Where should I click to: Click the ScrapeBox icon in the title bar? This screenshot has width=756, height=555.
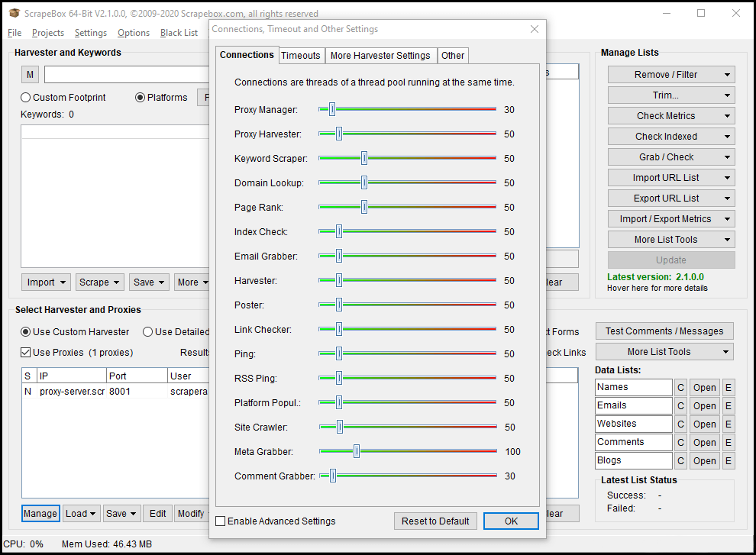coord(14,13)
